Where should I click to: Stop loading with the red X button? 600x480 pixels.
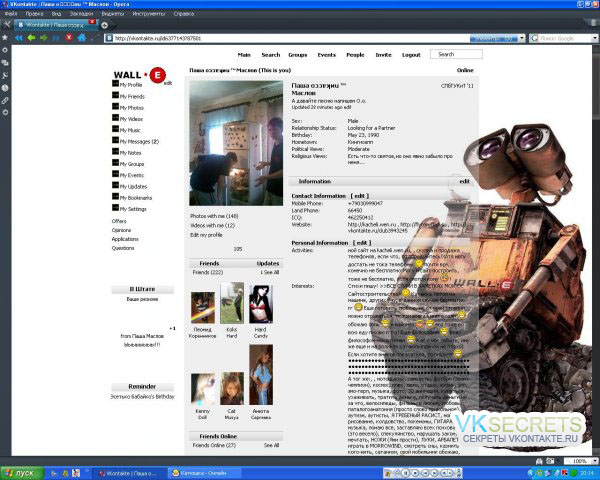(x=69, y=38)
